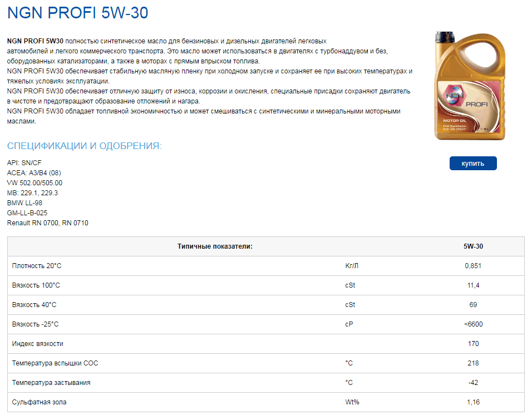
Task: Click the Вязкость -25°C row label
Action: click(35, 324)
